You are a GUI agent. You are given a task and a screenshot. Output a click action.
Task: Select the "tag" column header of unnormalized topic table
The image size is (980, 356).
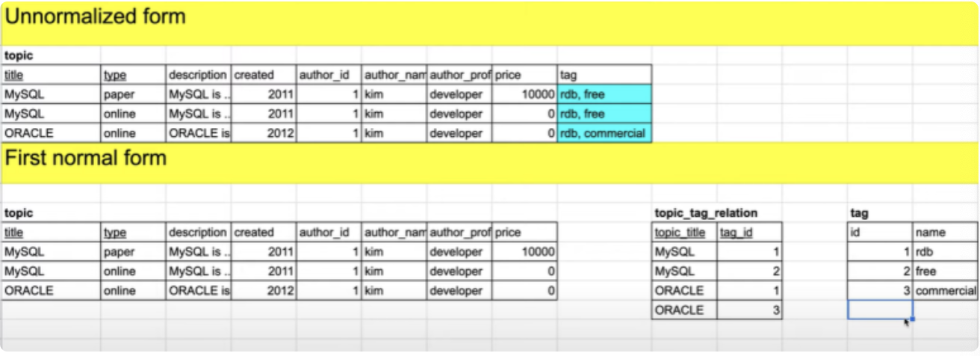pos(604,75)
